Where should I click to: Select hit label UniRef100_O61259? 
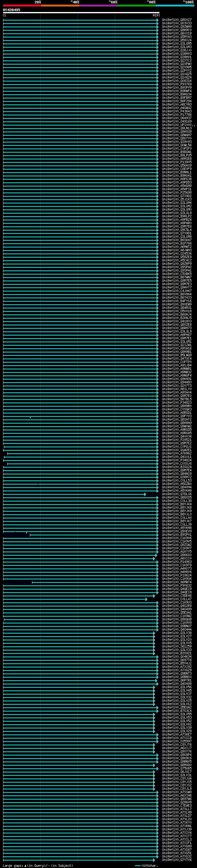point(177,646)
